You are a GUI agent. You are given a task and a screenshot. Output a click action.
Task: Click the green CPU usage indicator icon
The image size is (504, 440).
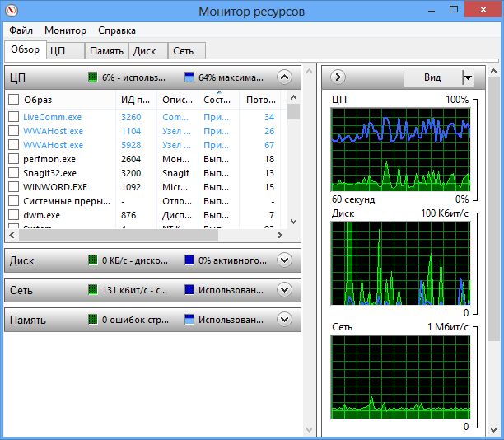click(x=93, y=77)
